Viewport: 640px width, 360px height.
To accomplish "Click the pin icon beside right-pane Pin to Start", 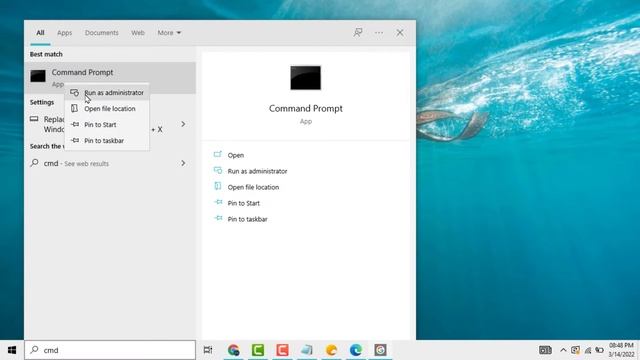I will click(218, 202).
